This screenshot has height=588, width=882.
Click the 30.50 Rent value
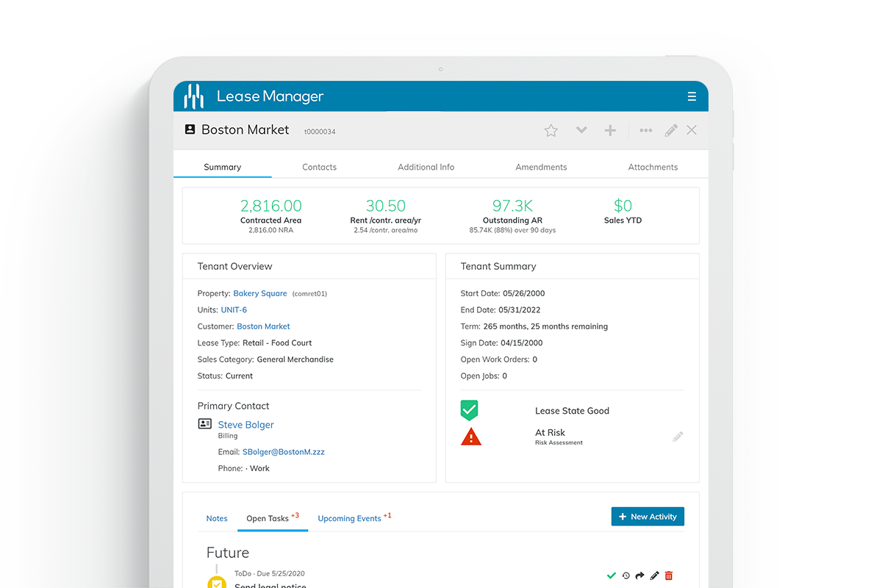pyautogui.click(x=386, y=206)
